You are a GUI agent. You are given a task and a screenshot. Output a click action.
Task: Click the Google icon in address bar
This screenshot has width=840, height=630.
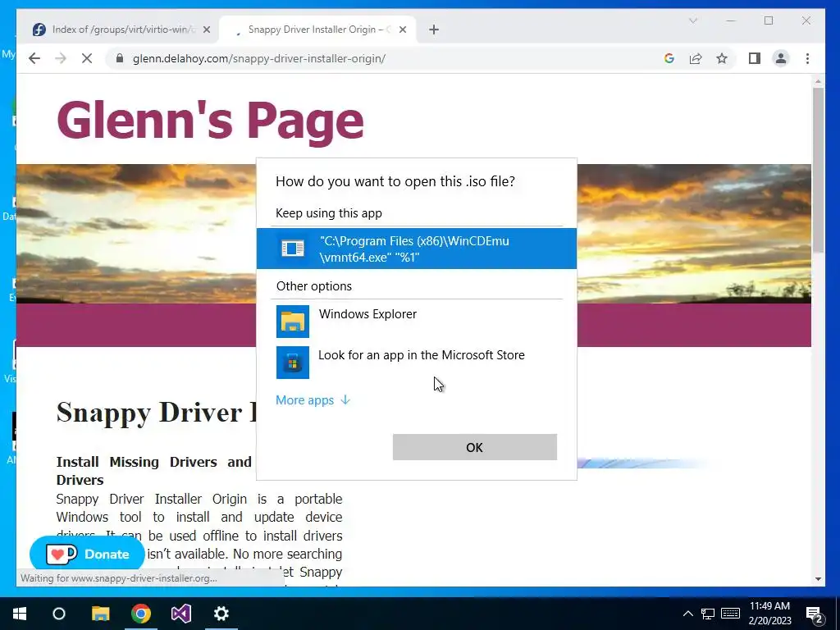669,58
